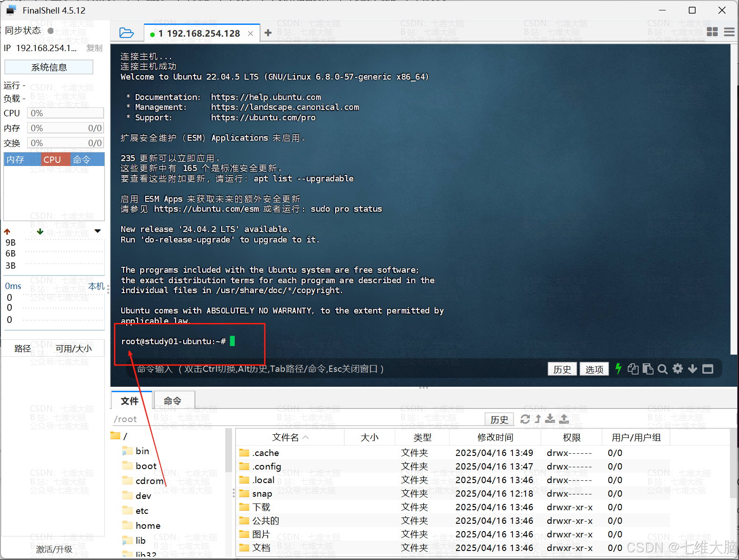Image resolution: width=739 pixels, height=560 pixels.
Task: Click the command input field
Action: pos(335,369)
